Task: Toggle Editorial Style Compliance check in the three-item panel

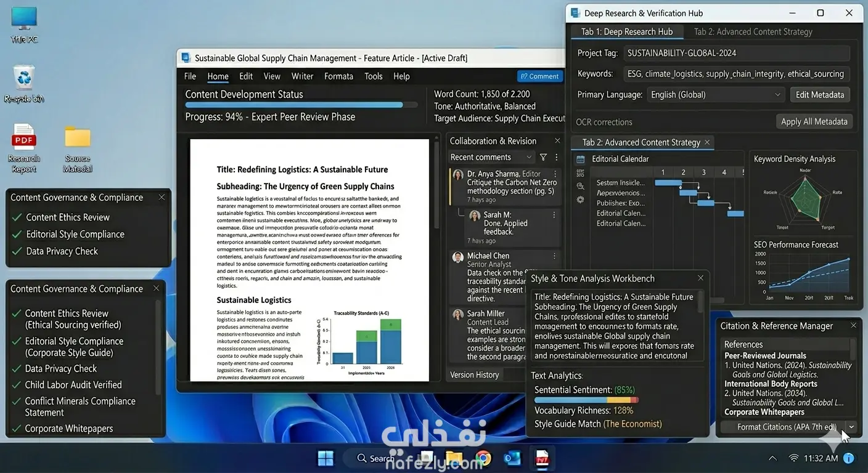Action: [17, 235]
